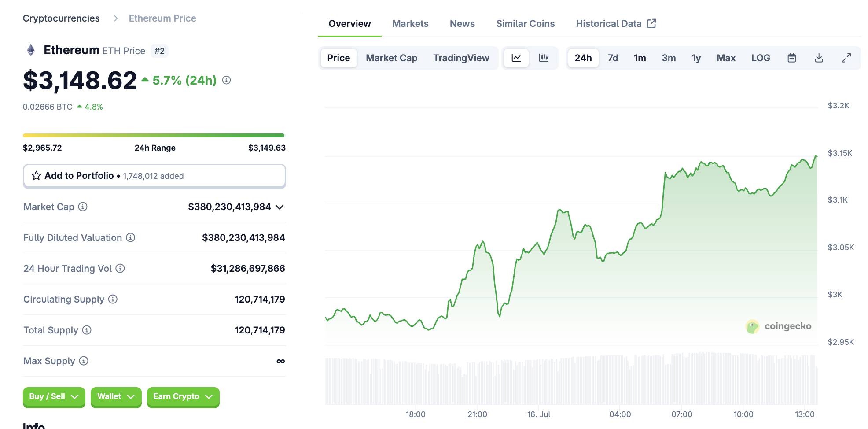Click the 24h Range progress bar
868x429 pixels.
coord(154,135)
